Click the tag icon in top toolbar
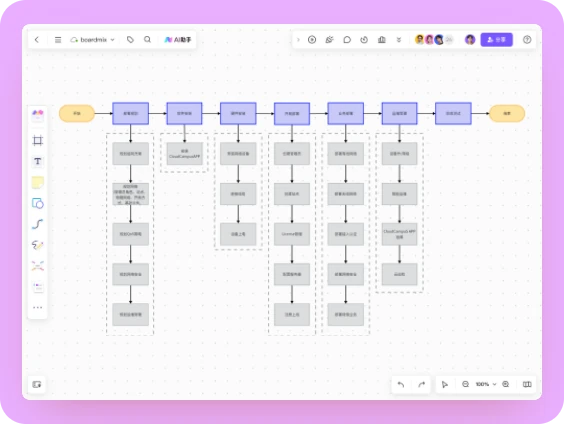The height and width of the screenshot is (424, 564). pyautogui.click(x=130, y=40)
